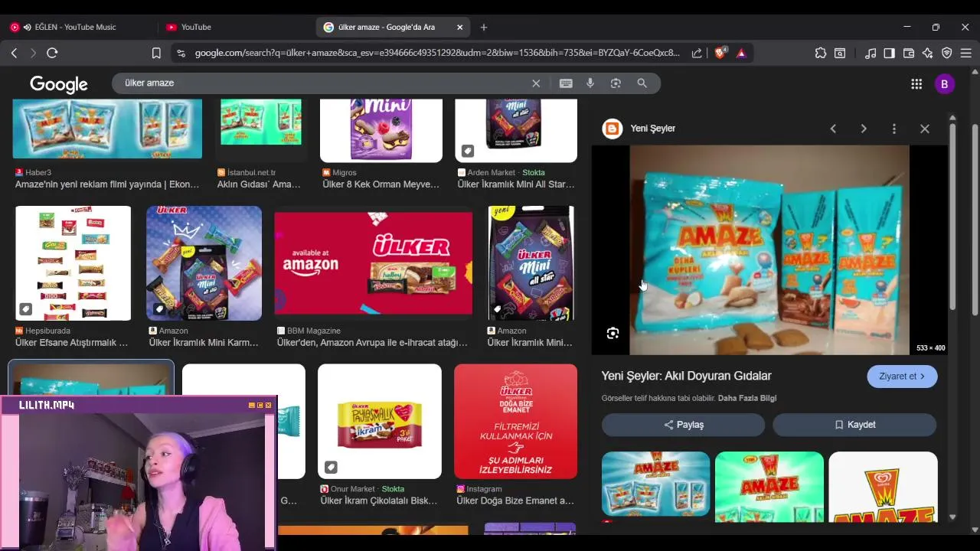Screen dimensions: 980x551
Task: Toggle the browser sidebar panel icon
Action: pyautogui.click(x=889, y=53)
